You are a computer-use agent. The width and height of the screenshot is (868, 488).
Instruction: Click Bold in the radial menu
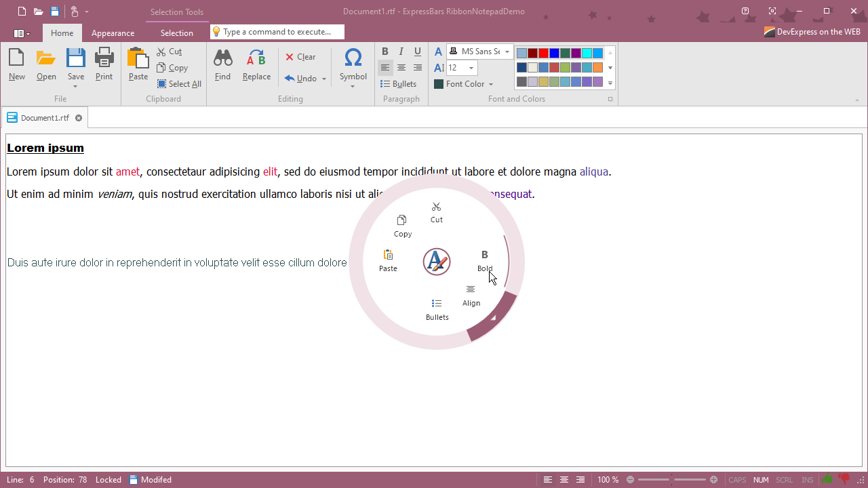coord(485,261)
